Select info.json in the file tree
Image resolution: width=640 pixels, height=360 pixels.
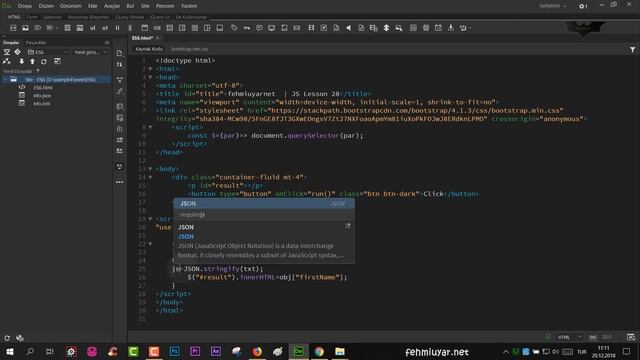click(42, 96)
